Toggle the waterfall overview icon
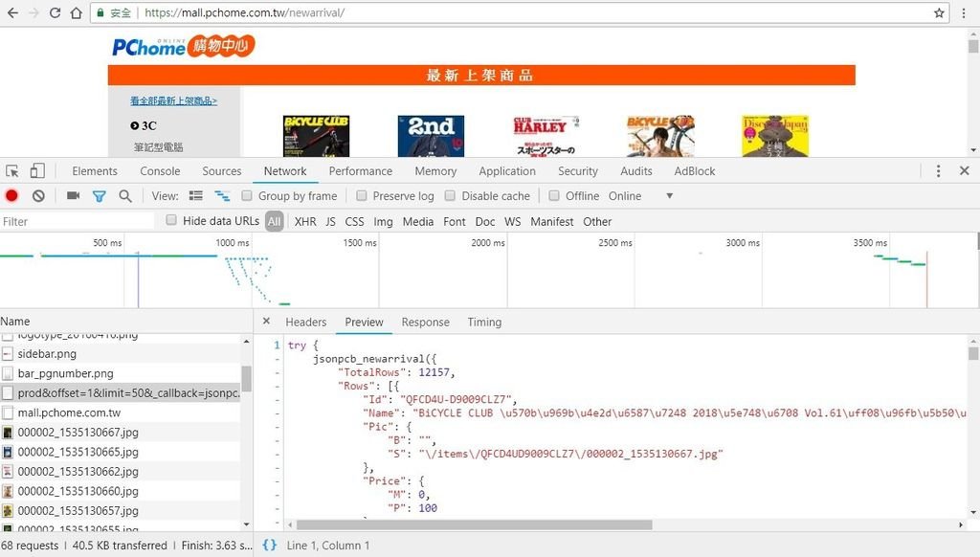 222,195
